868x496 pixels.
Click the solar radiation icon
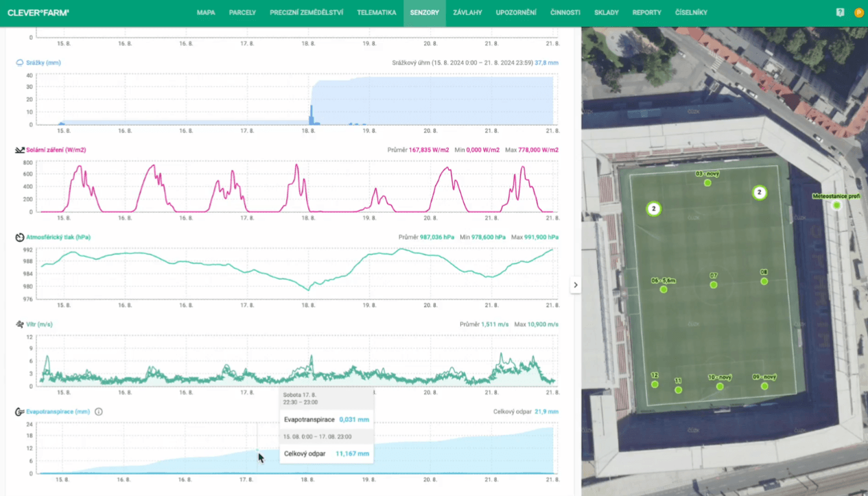(x=20, y=150)
